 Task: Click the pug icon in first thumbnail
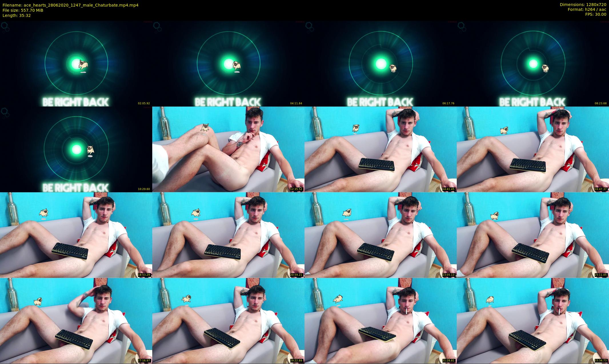[x=84, y=65]
